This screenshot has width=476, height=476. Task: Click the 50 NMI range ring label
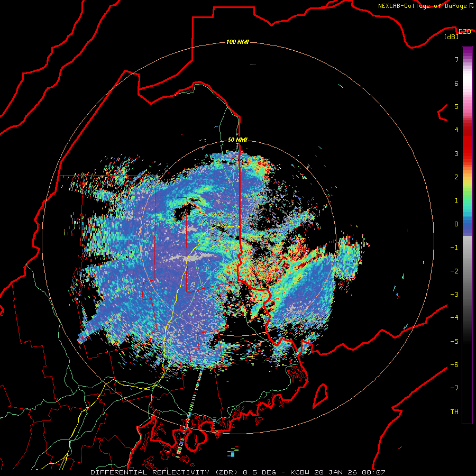coord(237,140)
